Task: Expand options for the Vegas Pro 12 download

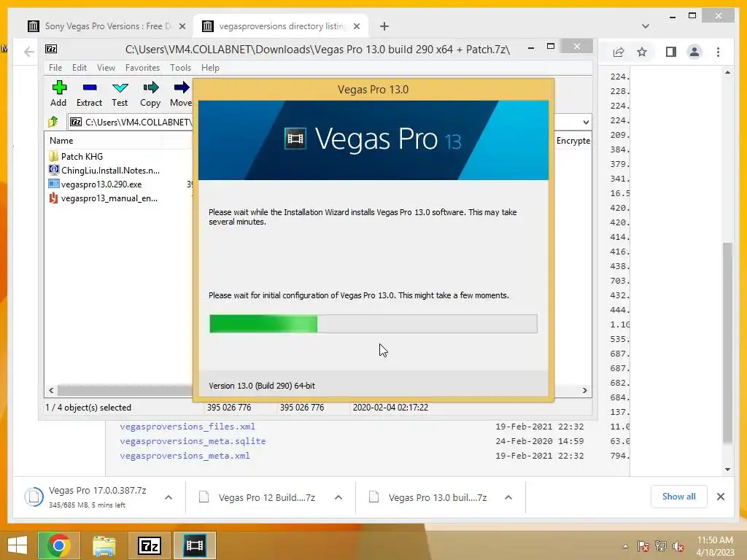Action: click(x=338, y=497)
